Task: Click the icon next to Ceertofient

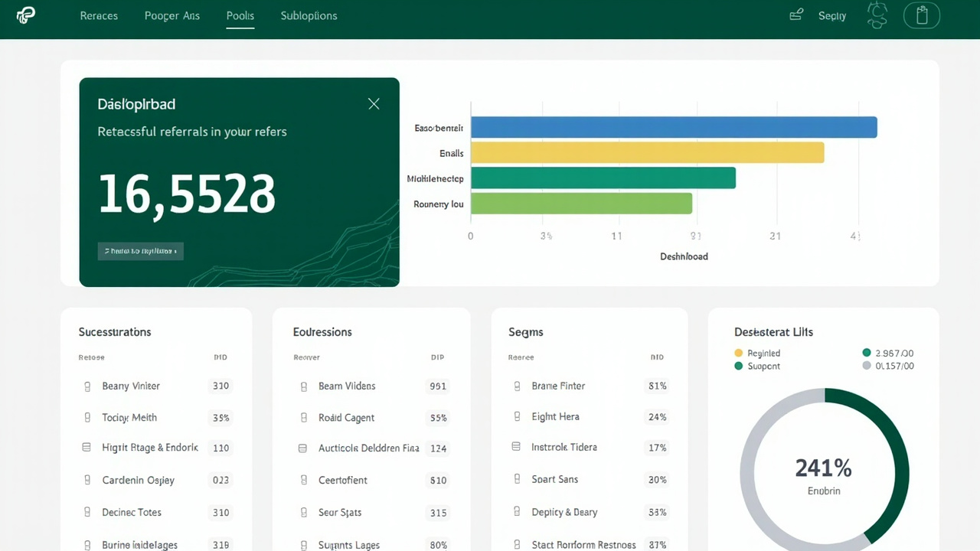Action: 304,481
